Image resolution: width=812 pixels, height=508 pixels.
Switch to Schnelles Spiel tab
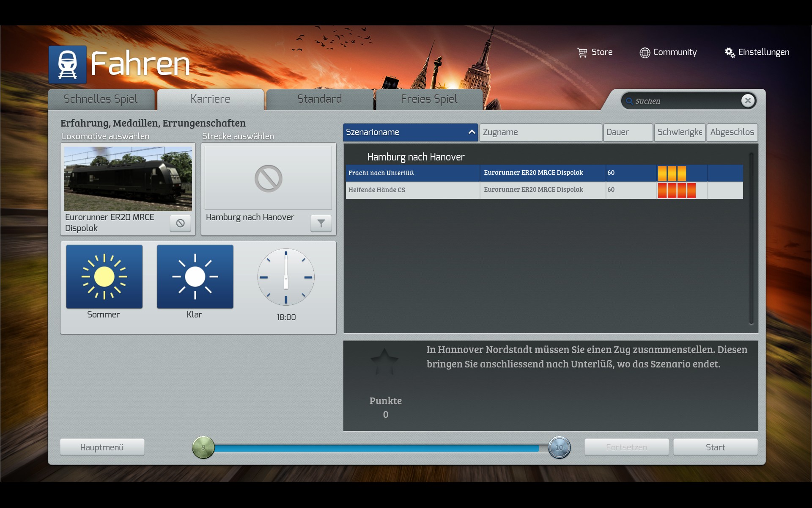tap(101, 99)
